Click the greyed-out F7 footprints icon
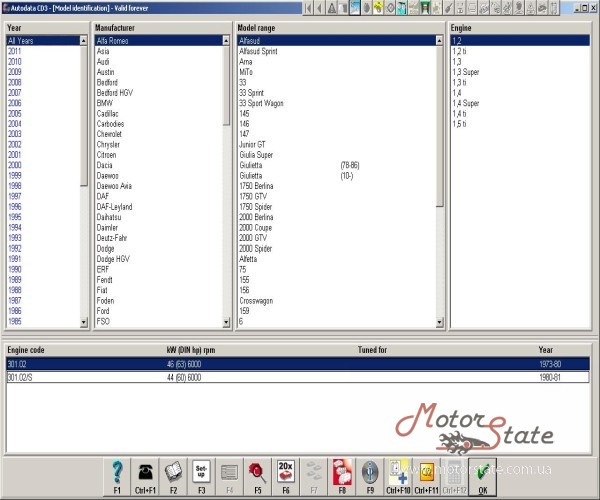This screenshot has height=500, width=600. (x=314, y=477)
